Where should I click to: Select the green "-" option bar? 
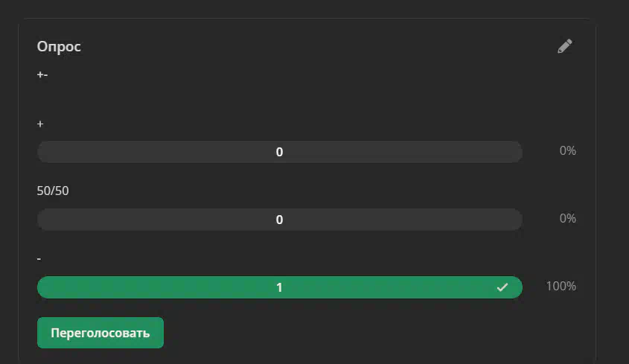tap(280, 287)
